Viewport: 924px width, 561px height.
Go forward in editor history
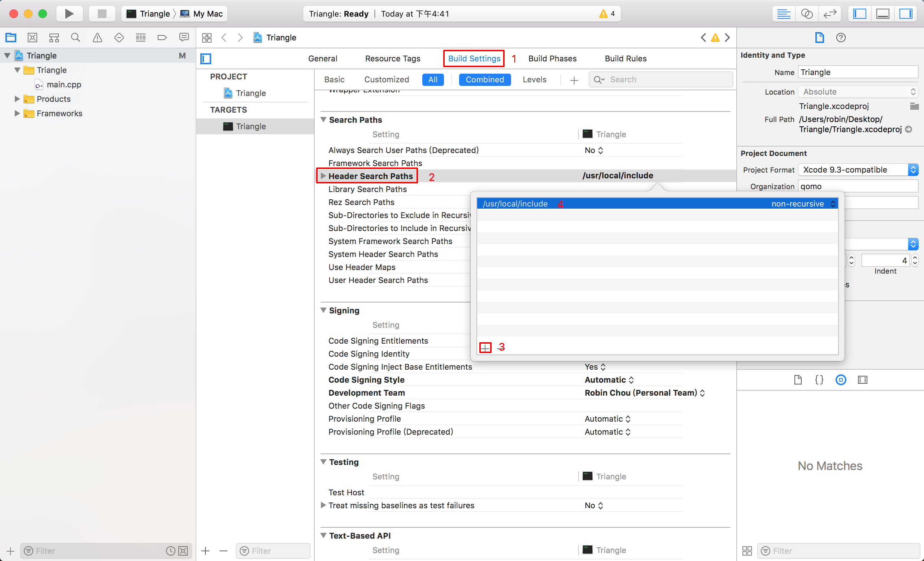[x=240, y=38]
